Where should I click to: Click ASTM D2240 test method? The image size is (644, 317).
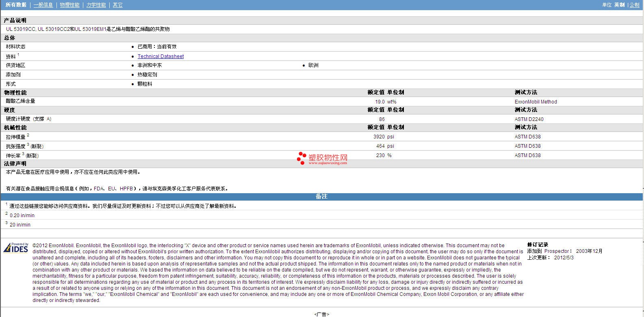coord(529,119)
